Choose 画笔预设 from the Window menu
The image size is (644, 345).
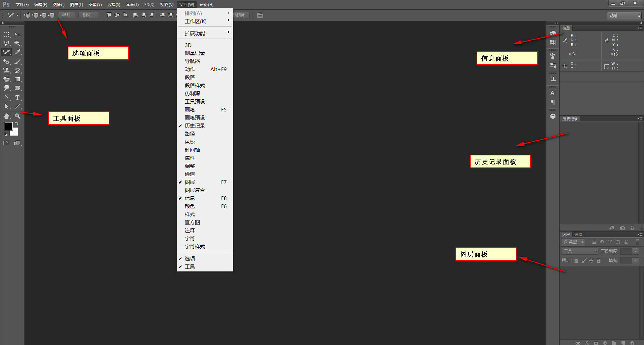point(195,118)
